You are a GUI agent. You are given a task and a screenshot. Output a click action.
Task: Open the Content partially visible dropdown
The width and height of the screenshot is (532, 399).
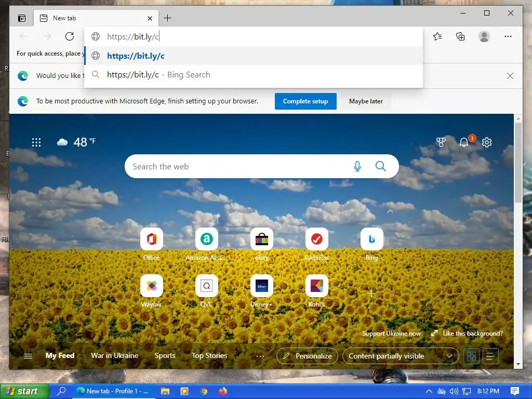click(401, 356)
